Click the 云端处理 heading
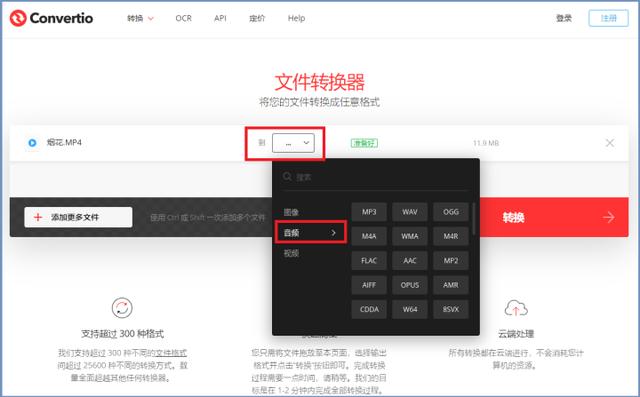The height and width of the screenshot is (397, 640). [516, 334]
